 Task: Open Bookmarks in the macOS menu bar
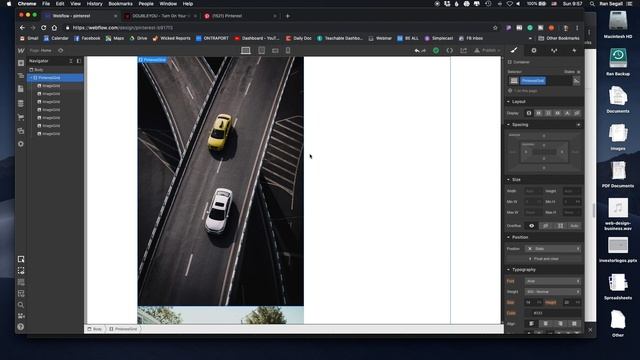click(x=120, y=4)
